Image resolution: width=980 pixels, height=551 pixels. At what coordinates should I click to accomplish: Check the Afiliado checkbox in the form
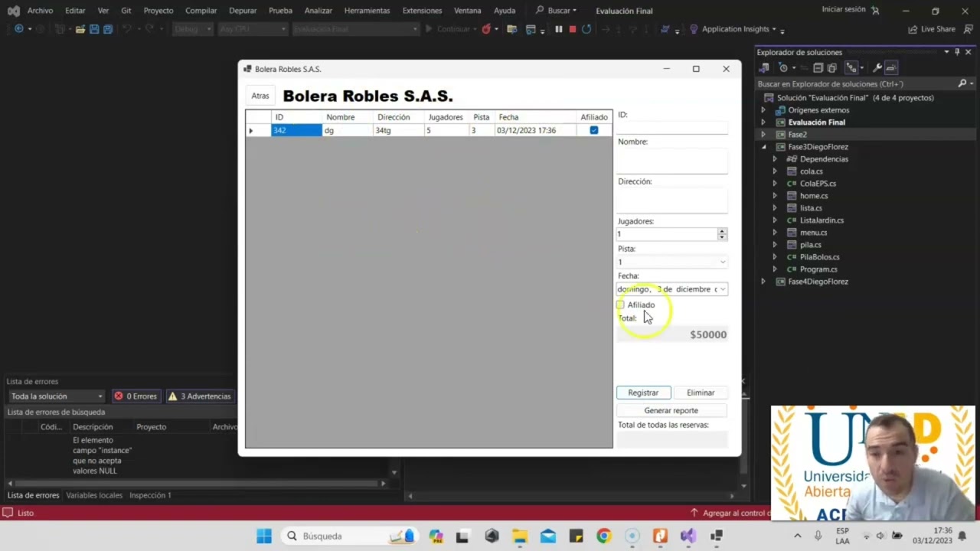tap(620, 305)
